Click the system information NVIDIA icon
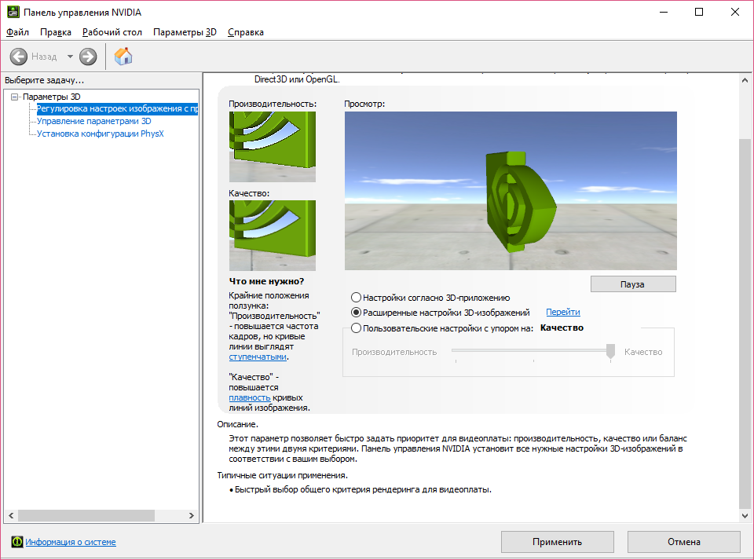Image resolution: width=754 pixels, height=560 pixels. click(16, 542)
